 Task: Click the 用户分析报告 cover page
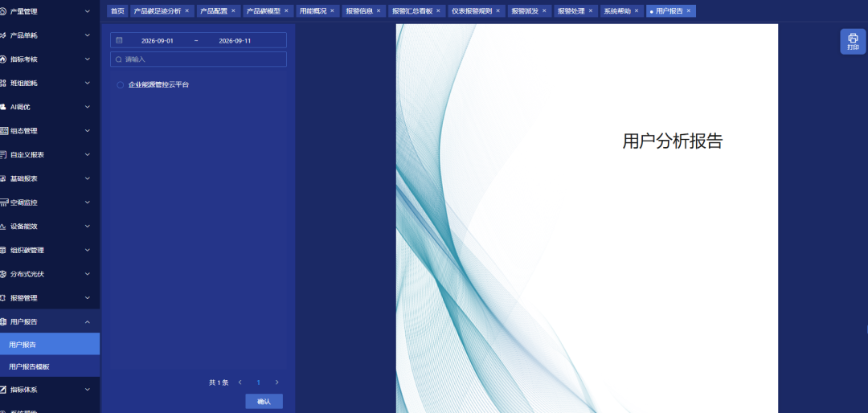pos(587,218)
